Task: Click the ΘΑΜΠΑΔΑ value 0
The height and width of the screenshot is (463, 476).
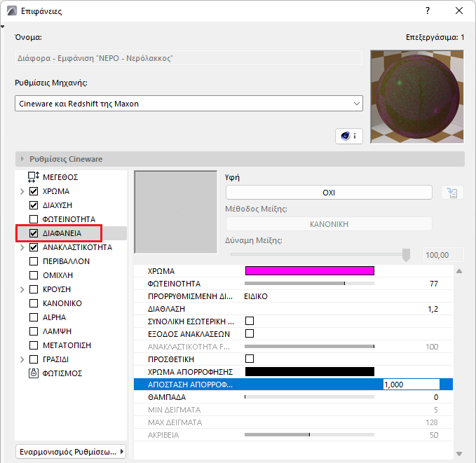Action: click(x=436, y=397)
